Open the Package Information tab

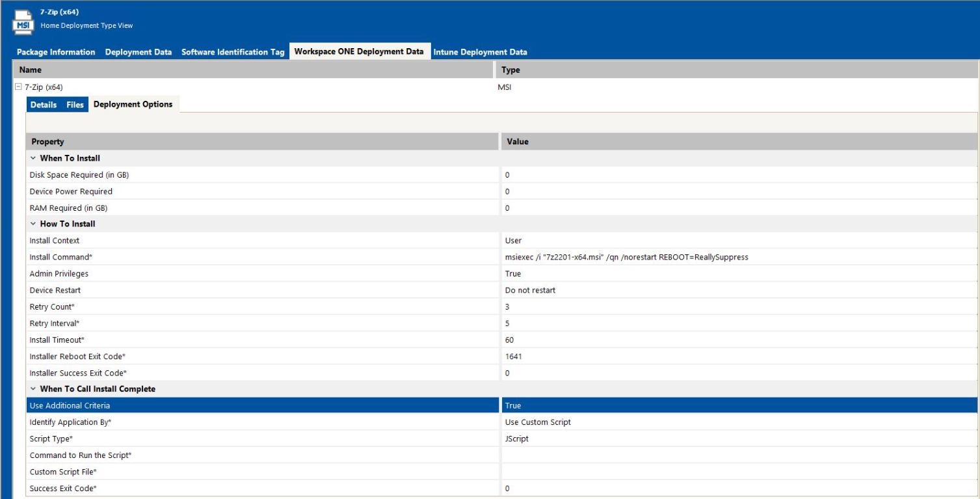[x=56, y=52]
